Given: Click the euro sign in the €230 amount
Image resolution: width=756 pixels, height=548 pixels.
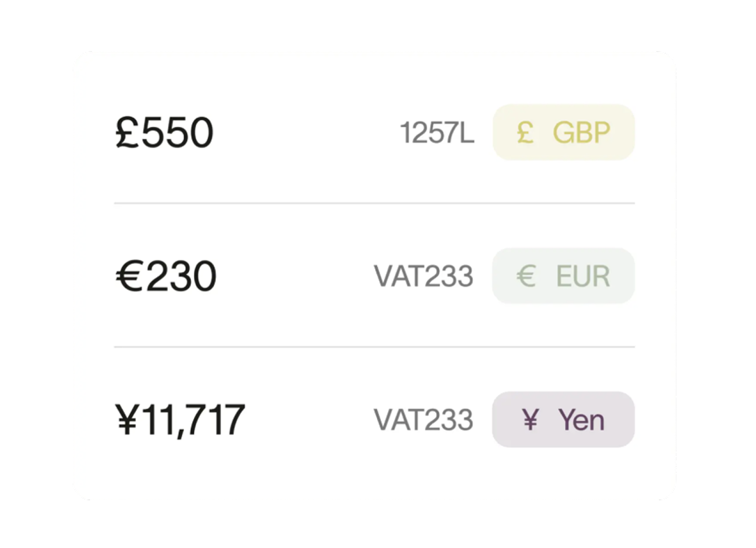Looking at the screenshot, I should 129,276.
